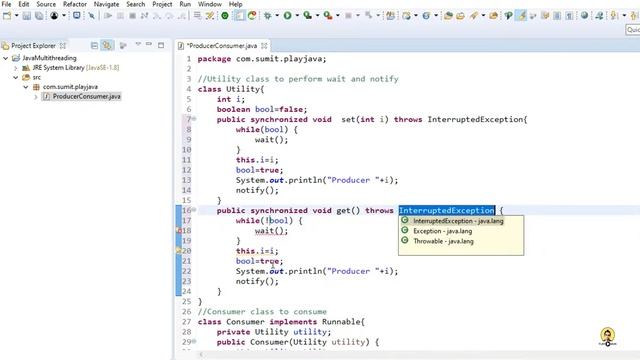Click the Next Annotation arrow icon

[614, 16]
